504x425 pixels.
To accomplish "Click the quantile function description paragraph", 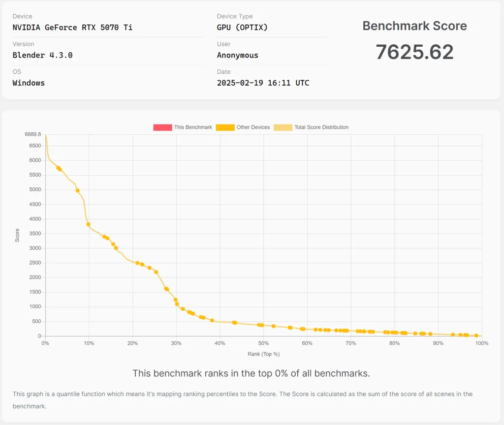I will 243,400.
